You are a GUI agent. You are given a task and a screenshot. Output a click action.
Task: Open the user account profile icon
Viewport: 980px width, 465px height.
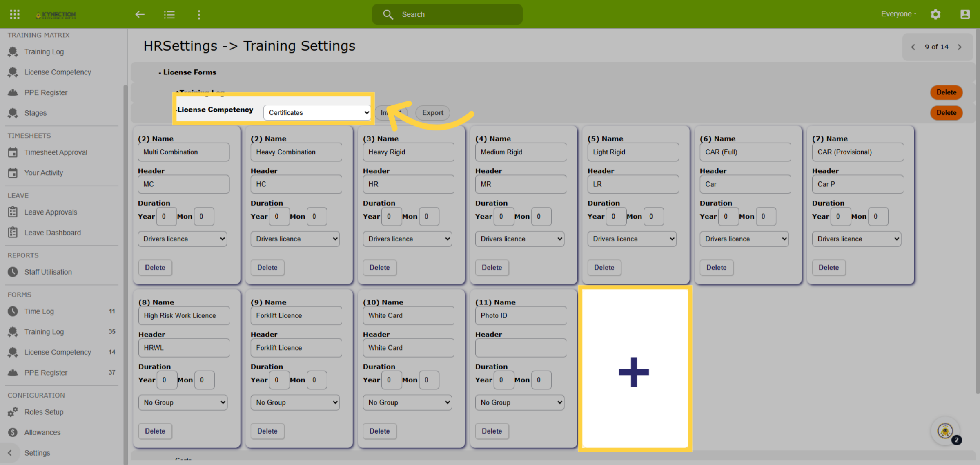[965, 14]
